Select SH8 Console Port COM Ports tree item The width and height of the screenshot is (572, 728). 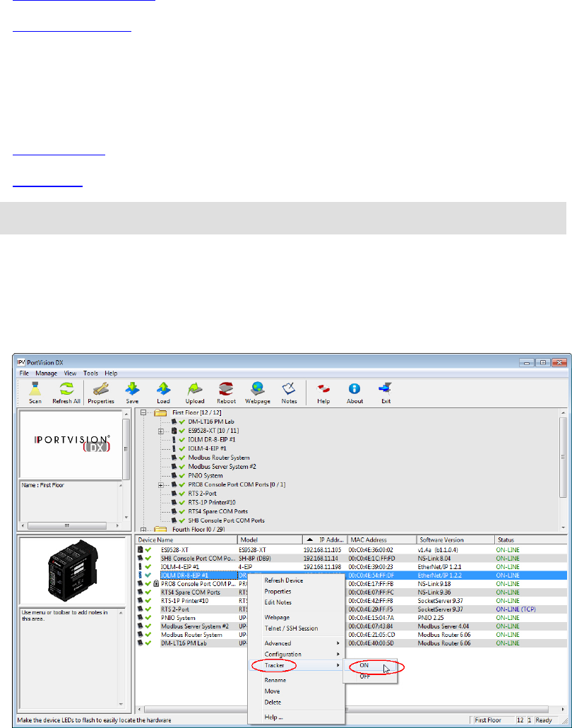pos(226,520)
